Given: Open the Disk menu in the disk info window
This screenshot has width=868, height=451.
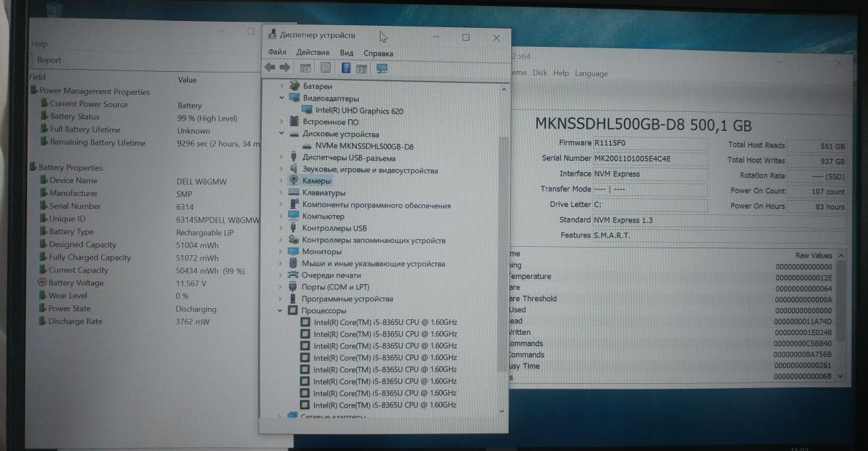Looking at the screenshot, I should point(540,73).
